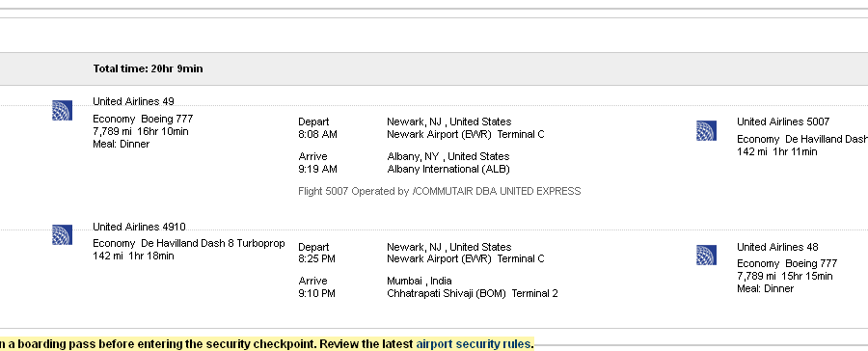This screenshot has height=351, width=868.
Task: Click Albany International (ALB) arrival text
Action: [448, 169]
